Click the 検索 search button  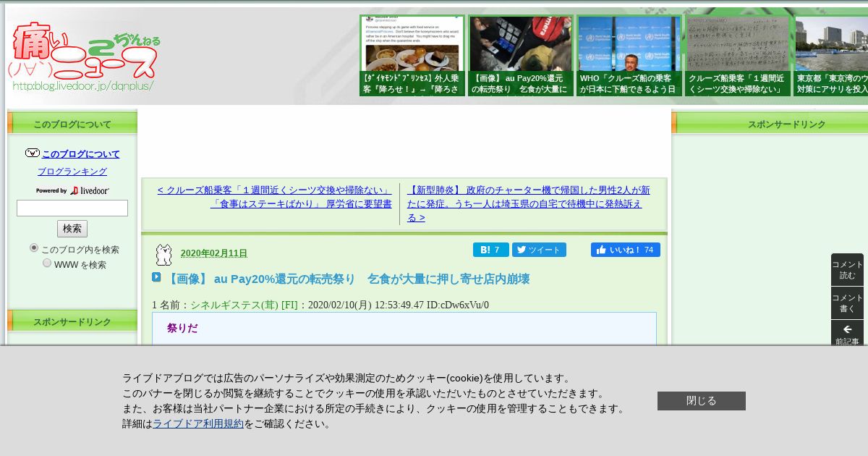pyautogui.click(x=72, y=229)
